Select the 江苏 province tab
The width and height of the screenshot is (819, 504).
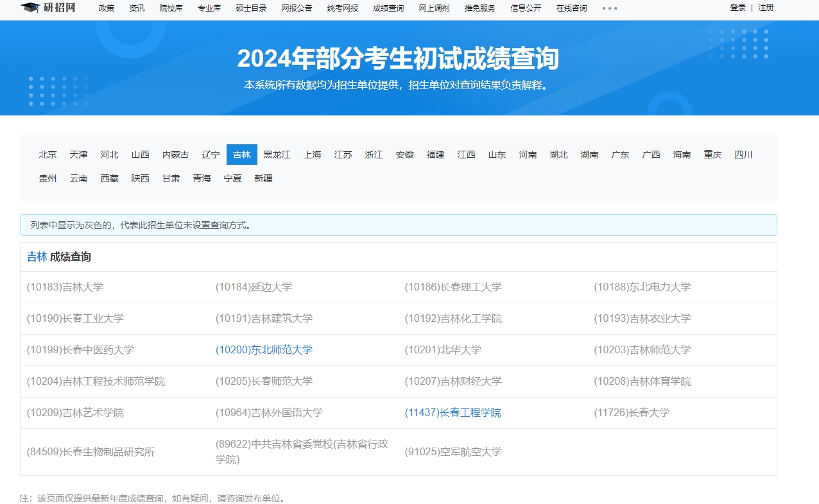click(x=343, y=155)
